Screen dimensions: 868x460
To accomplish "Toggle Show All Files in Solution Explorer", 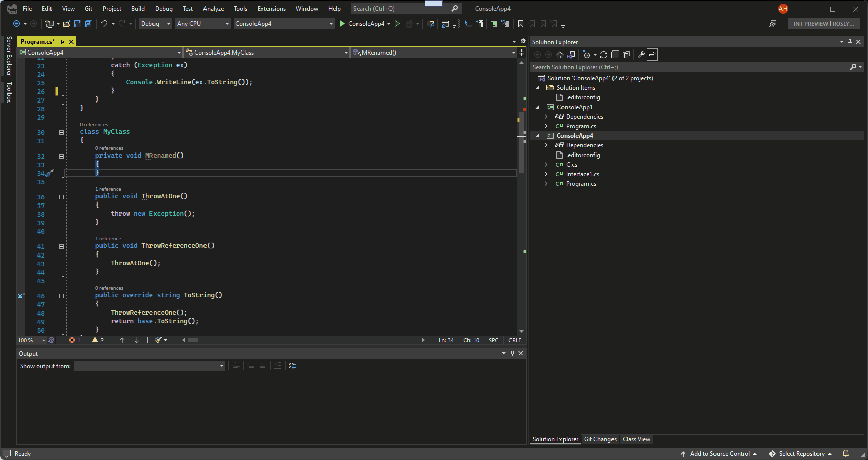I will (x=626, y=55).
